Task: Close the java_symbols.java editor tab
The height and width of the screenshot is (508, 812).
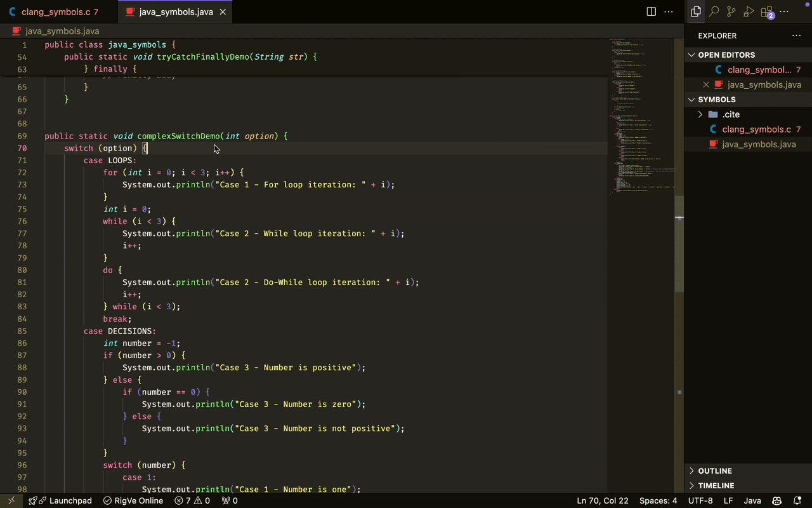Action: pyautogui.click(x=223, y=11)
